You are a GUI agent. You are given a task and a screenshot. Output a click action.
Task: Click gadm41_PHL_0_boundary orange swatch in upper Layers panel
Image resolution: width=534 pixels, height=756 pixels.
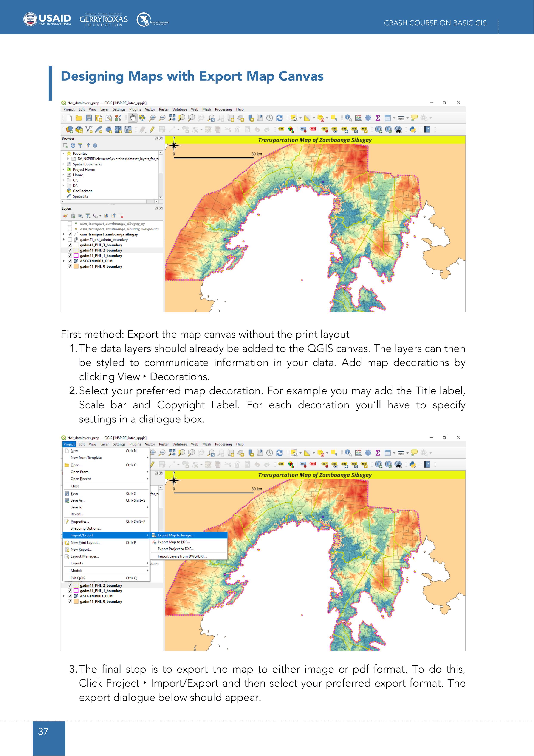(x=76, y=266)
